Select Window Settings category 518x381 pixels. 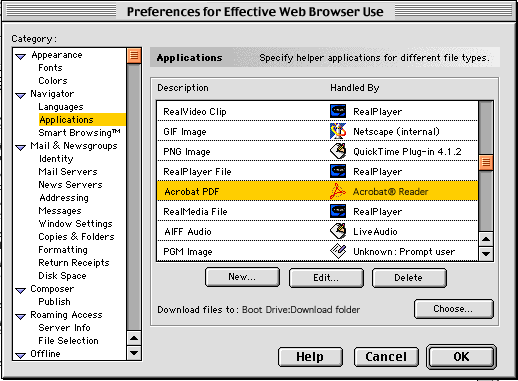point(76,224)
